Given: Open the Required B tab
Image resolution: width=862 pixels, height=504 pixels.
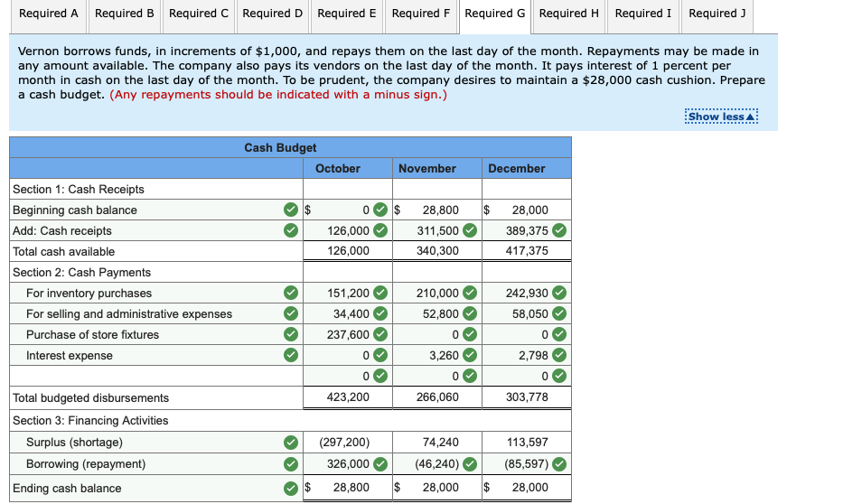Looking at the screenshot, I should click(125, 14).
